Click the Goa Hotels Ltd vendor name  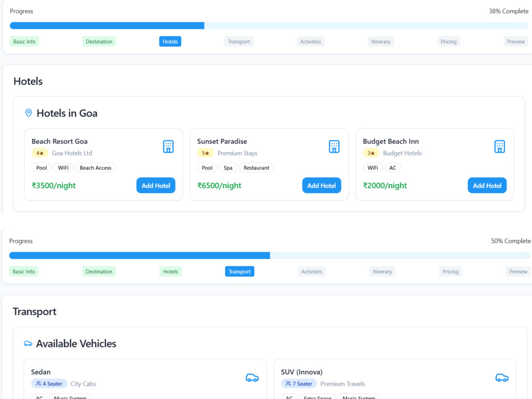point(72,153)
